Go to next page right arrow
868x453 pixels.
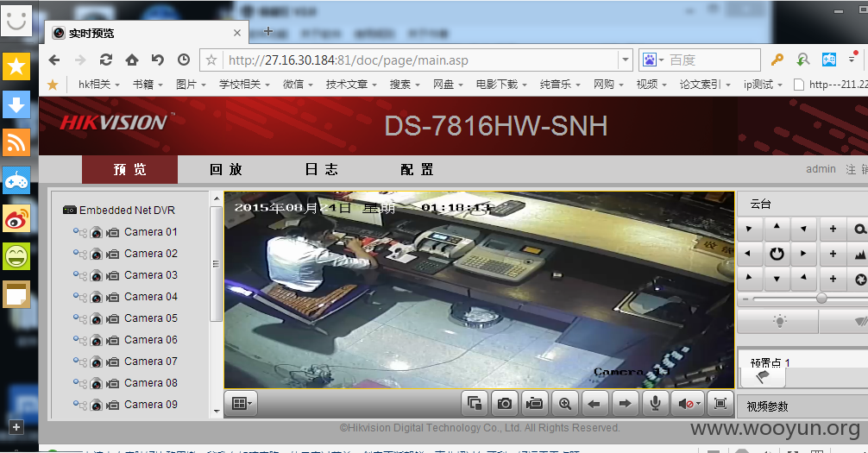click(x=625, y=403)
